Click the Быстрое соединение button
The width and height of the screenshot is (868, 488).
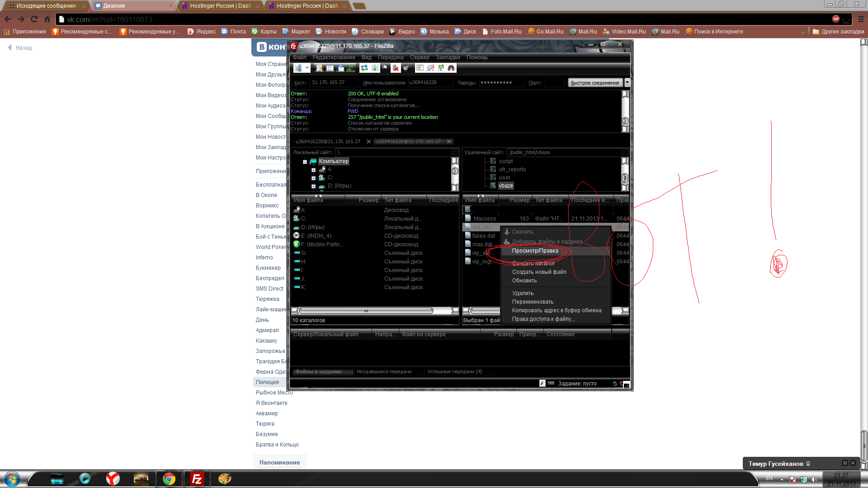coord(595,83)
